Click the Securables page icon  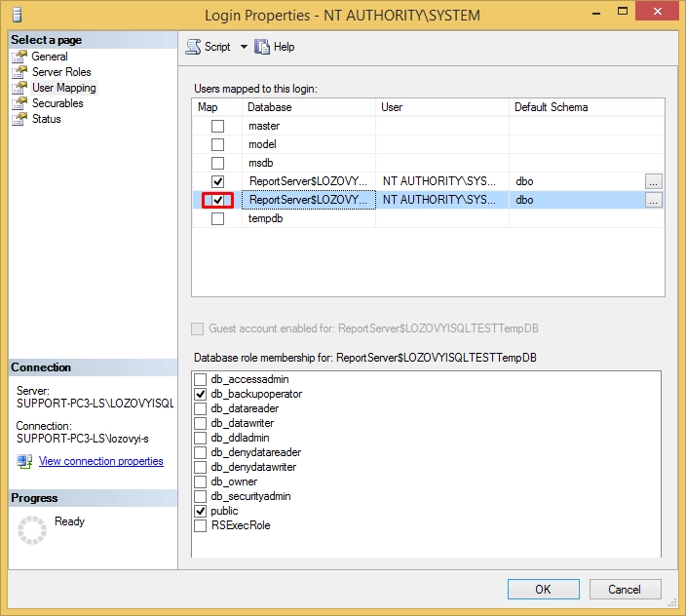point(19,103)
